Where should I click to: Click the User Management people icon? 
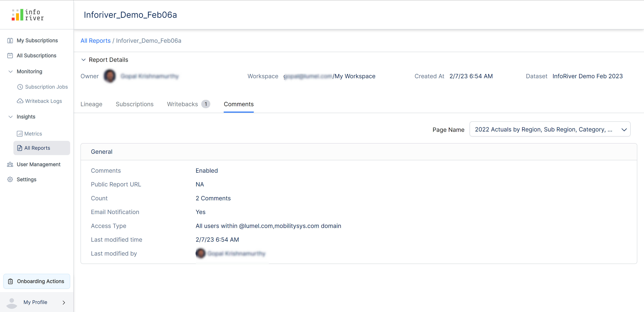pos(10,164)
